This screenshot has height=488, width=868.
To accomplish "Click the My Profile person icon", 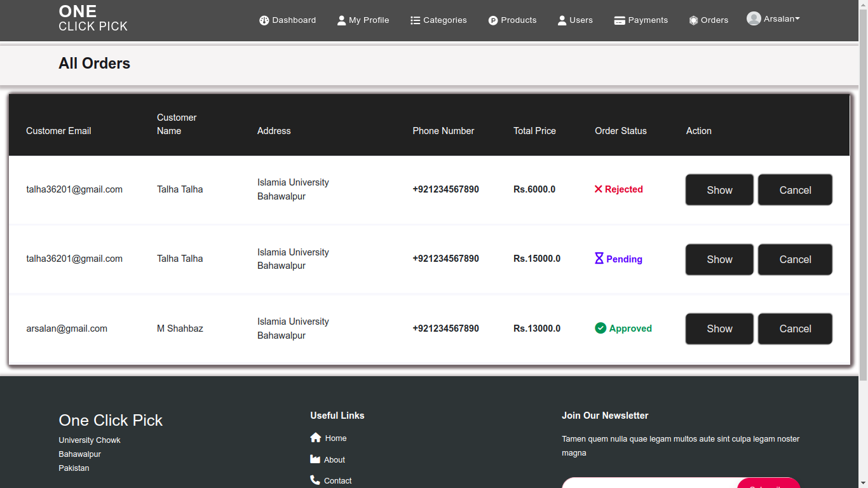I will point(342,20).
